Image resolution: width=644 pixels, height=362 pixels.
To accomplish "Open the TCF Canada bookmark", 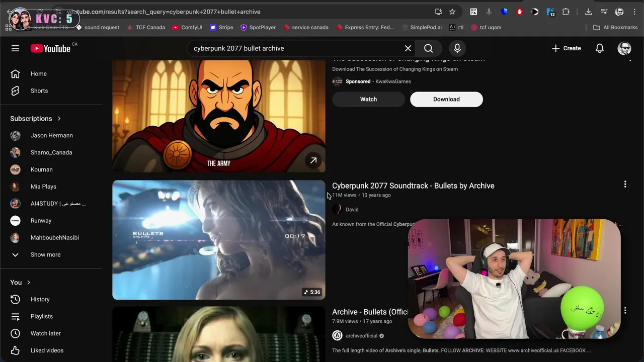I will pos(146,28).
